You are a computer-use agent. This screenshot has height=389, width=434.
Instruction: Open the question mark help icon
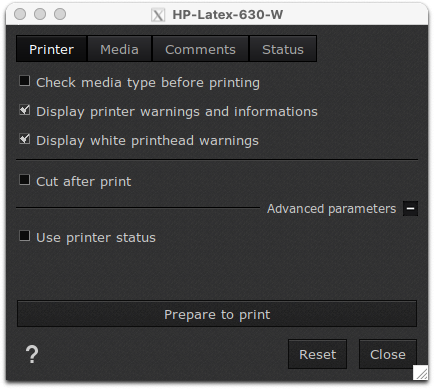[x=32, y=354]
